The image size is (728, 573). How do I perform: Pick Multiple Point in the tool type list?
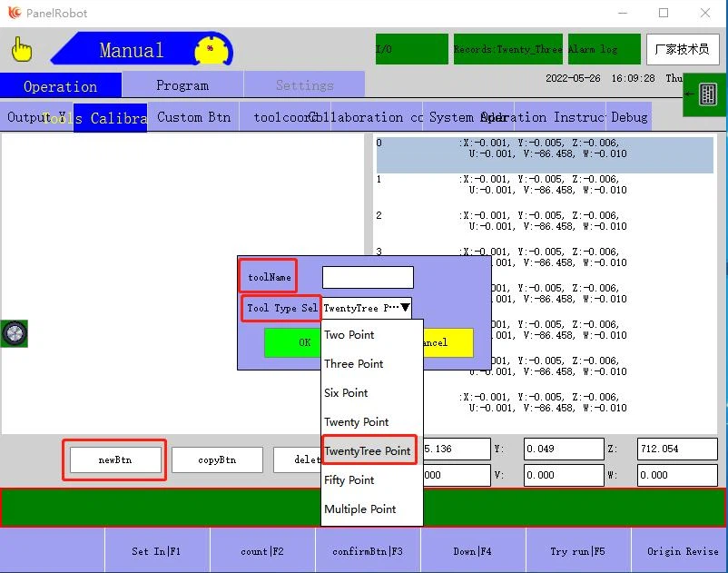click(360, 509)
